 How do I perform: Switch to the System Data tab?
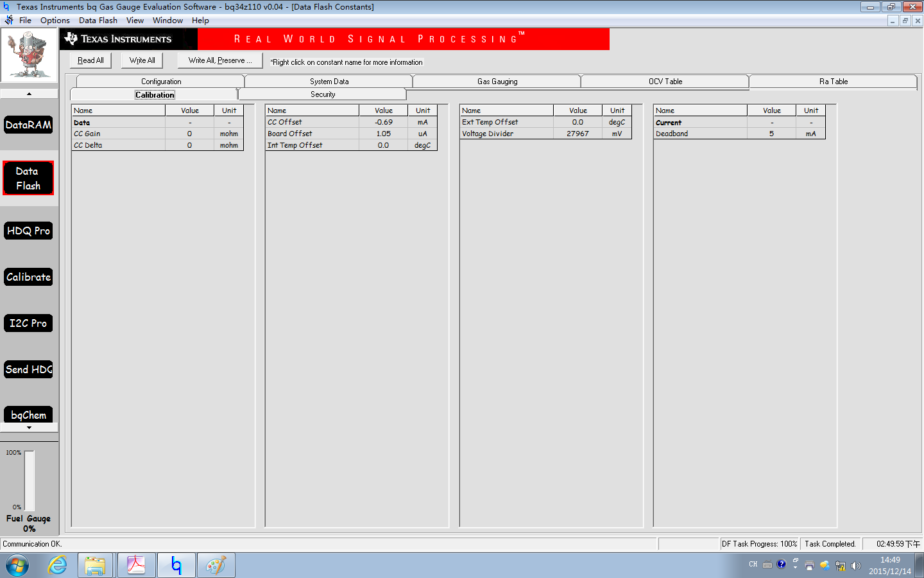point(329,82)
